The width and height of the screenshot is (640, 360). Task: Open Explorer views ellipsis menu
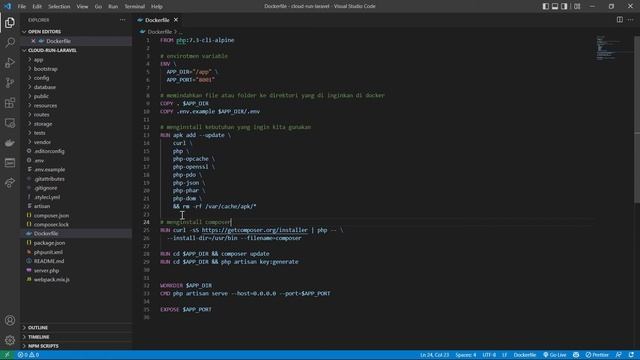(122, 20)
